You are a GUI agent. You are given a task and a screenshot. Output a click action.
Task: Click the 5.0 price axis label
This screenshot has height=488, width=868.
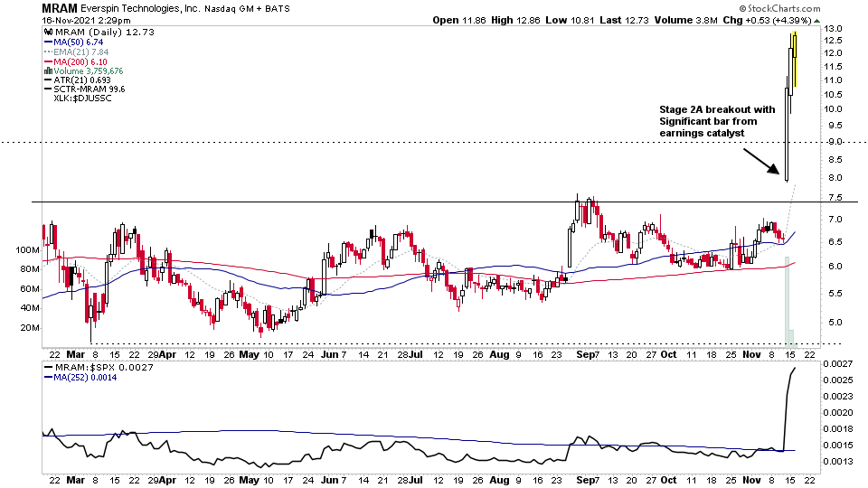tap(835, 322)
